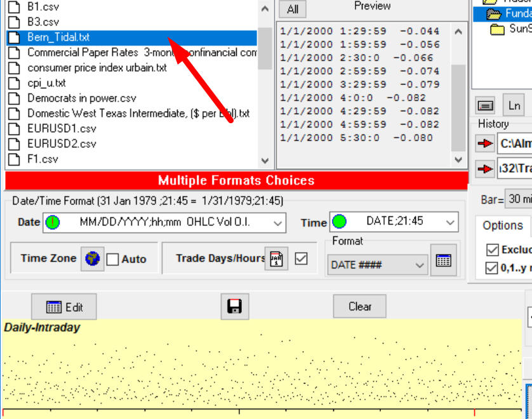This screenshot has width=532, height=419.
Task: Click preview row 1/1/2000 4:0:0 -0.082
Action: [x=353, y=98]
